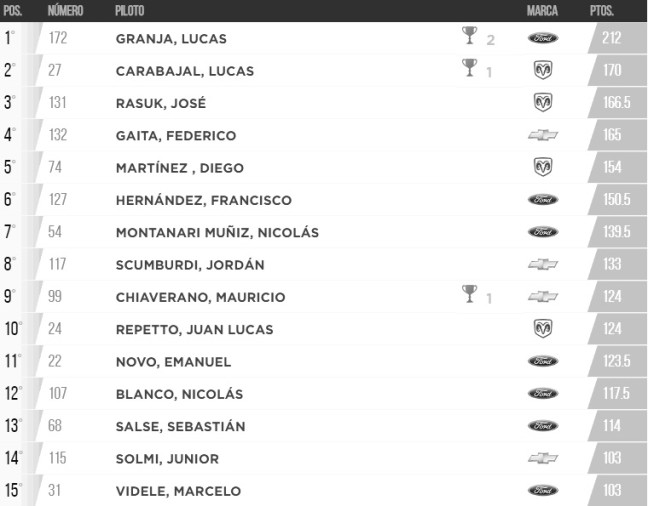Open driver Salse, Sebastián
The image size is (648, 506).
point(180,426)
